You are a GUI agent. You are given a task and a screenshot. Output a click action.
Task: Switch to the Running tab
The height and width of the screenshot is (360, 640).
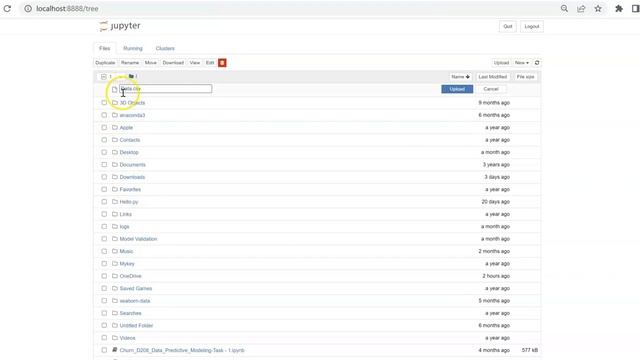pyautogui.click(x=133, y=48)
